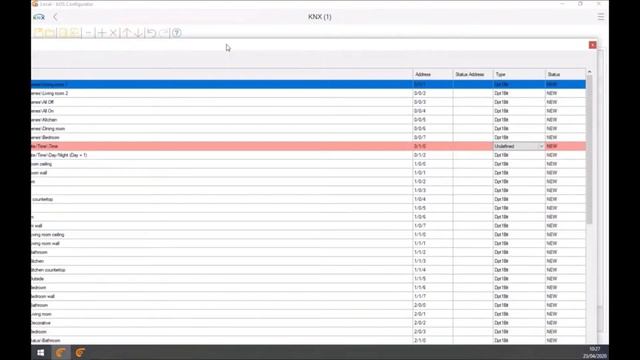Click address cell 1/1/0

433,235
